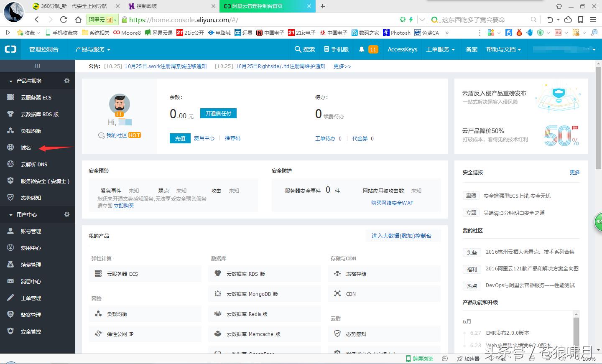This screenshot has height=364, width=602.
Task: Expand the 产品与服务 top menu dropdown
Action: [x=92, y=49]
